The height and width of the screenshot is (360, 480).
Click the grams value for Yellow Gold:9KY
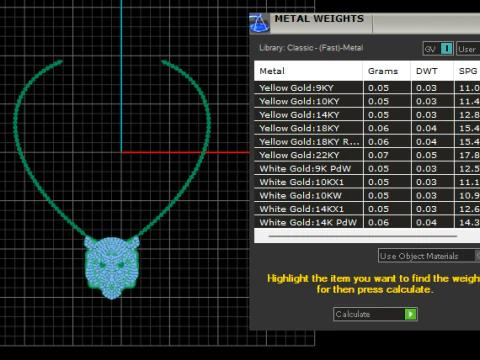(378, 88)
